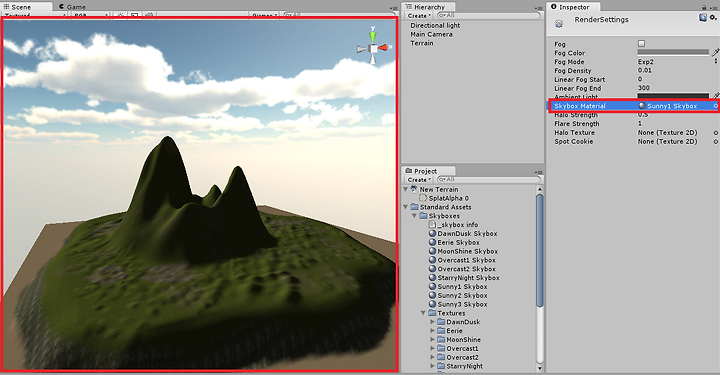This screenshot has height=375, width=720.
Task: Switch to the Game tab
Action: (x=72, y=7)
